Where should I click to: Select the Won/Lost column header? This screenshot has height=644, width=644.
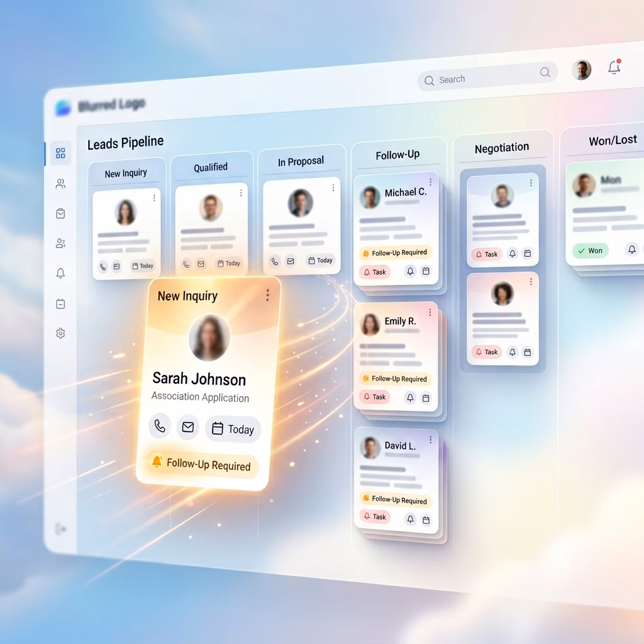(x=613, y=140)
